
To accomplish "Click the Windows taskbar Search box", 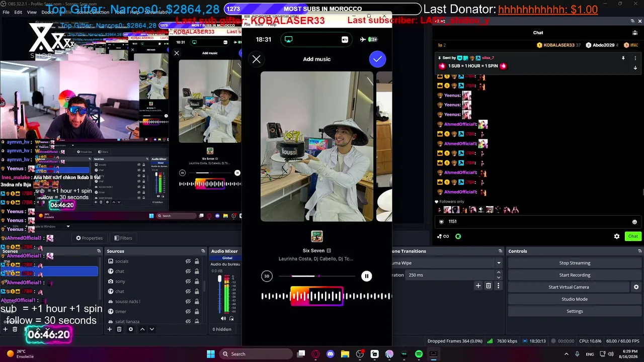I will 256,354.
